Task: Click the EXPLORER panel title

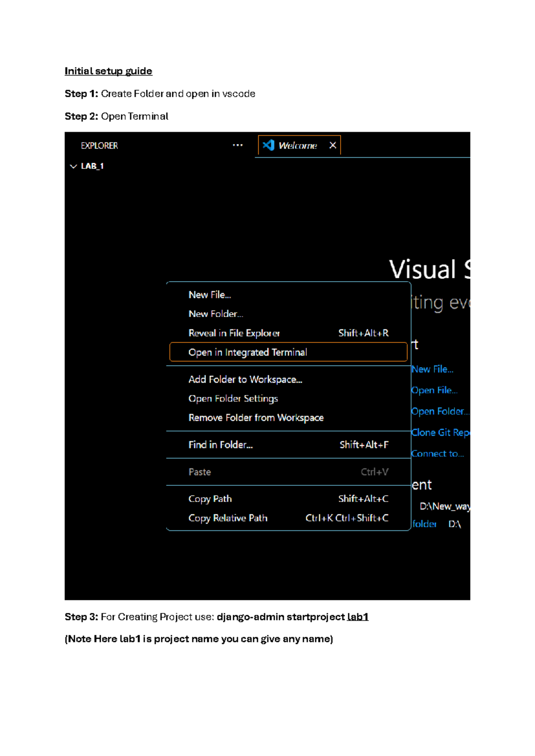Action: [x=99, y=146]
